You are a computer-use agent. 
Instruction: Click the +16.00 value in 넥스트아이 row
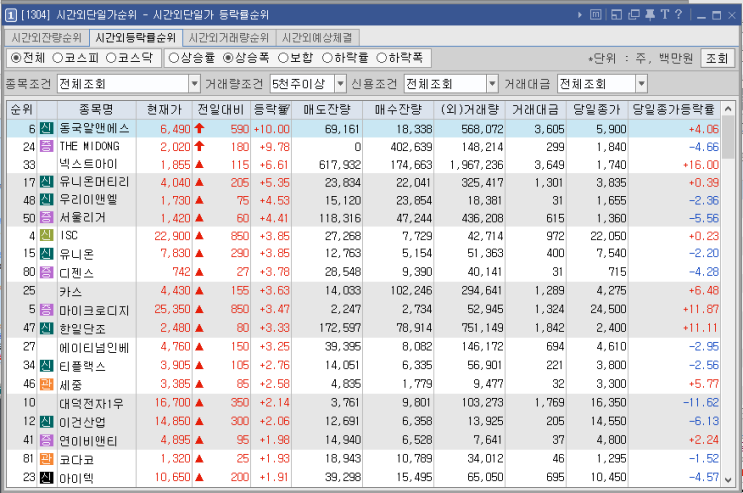701,164
